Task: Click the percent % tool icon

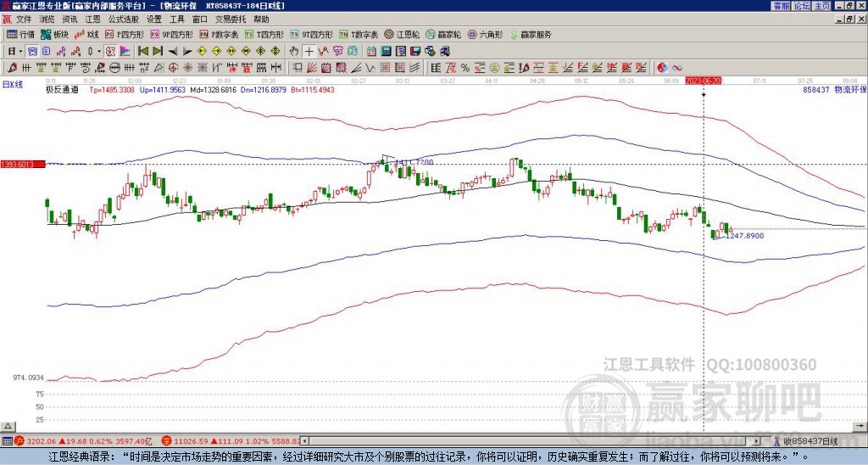Action: (465, 68)
